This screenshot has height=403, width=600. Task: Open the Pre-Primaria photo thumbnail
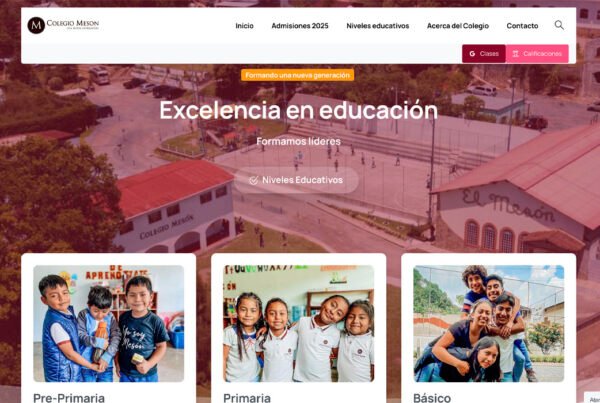point(109,323)
